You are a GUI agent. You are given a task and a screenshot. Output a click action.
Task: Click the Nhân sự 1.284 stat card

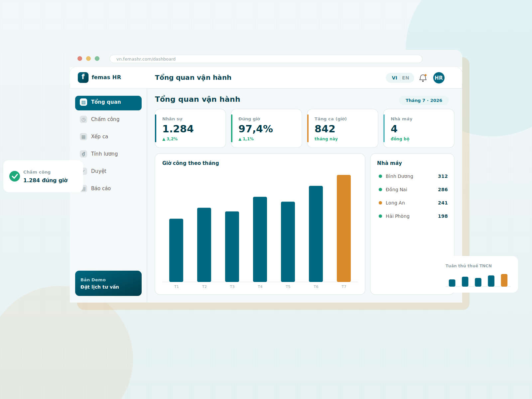point(190,128)
